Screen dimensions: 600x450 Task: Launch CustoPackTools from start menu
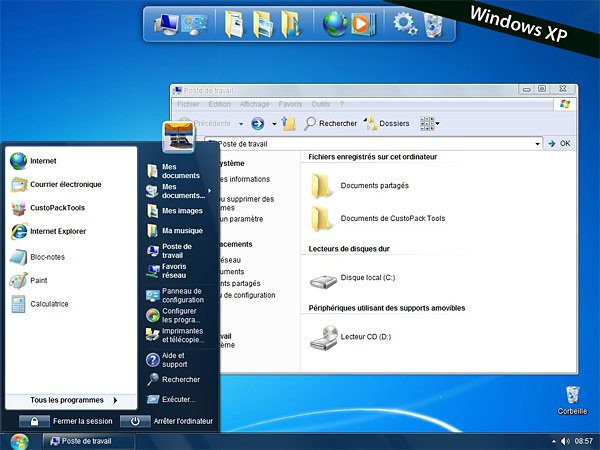(71, 208)
